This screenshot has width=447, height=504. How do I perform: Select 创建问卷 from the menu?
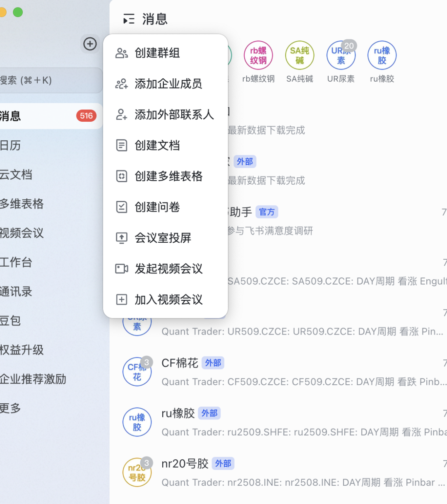tap(166, 207)
